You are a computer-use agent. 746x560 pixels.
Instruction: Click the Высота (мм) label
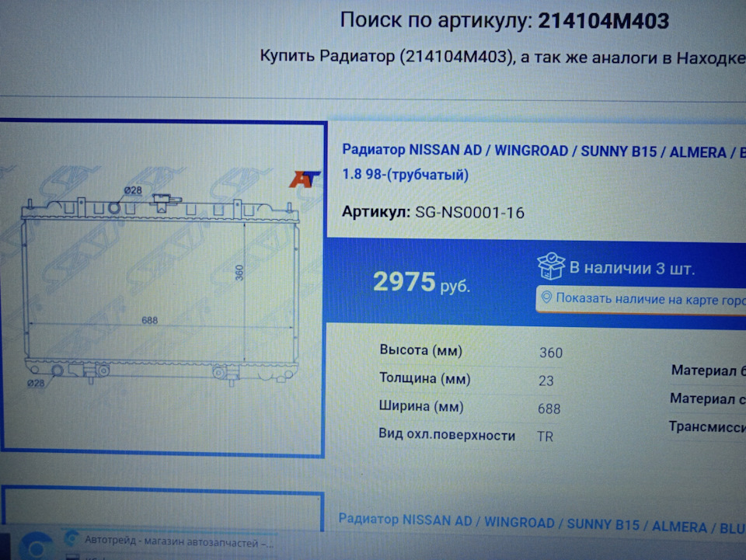420,351
